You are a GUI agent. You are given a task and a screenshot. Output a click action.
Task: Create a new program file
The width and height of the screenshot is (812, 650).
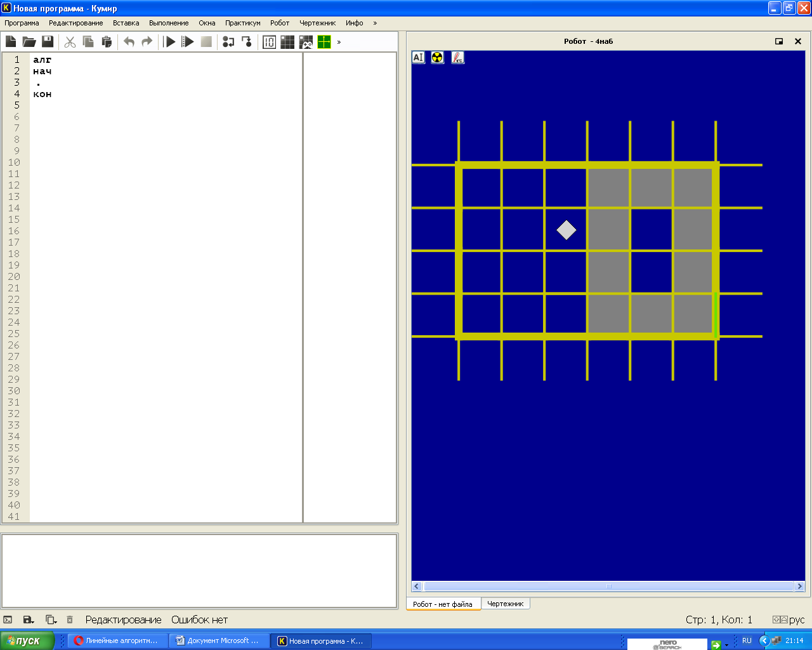coord(11,42)
